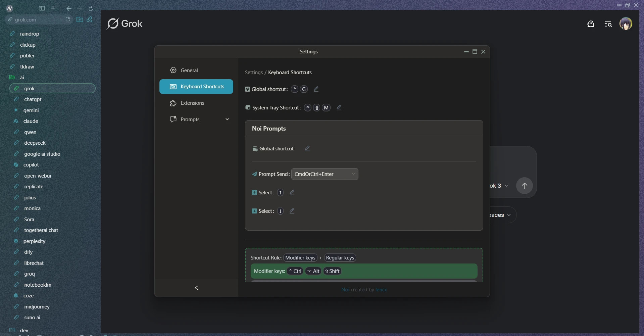Open the lencx author link in the footer

point(381,290)
